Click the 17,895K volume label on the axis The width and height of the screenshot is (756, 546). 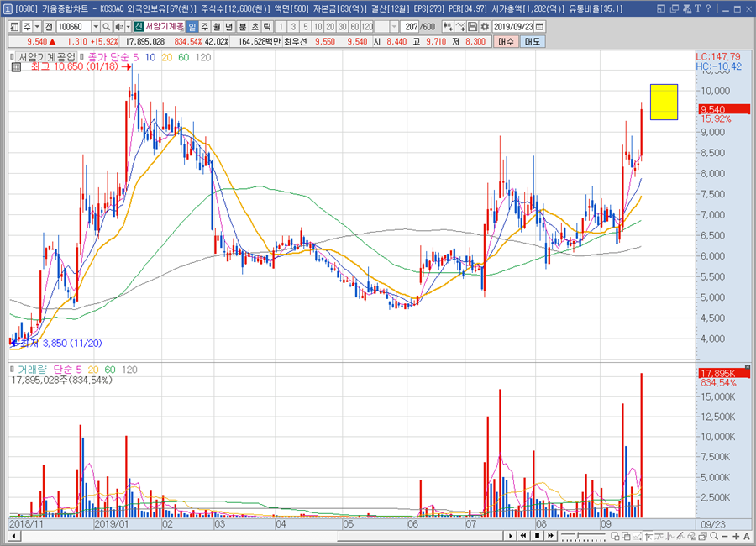pyautogui.click(x=724, y=373)
